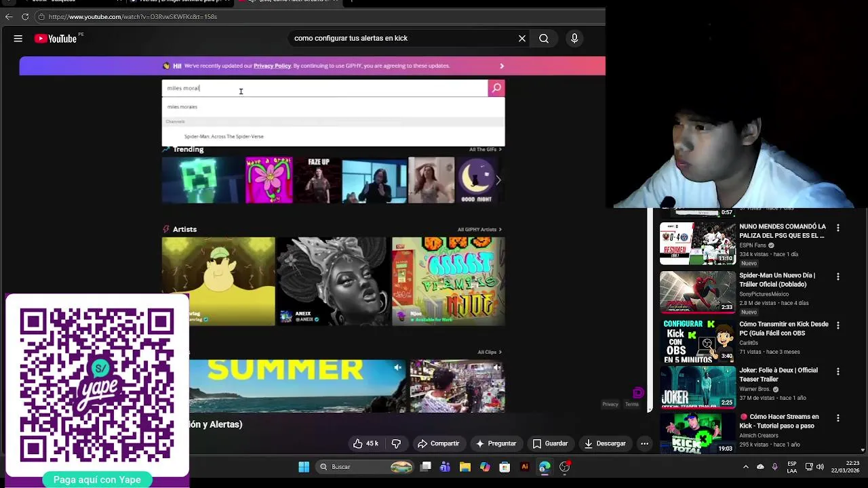Open more actions three-dot menu beside Descargar
The image size is (868, 488).
pyautogui.click(x=645, y=443)
